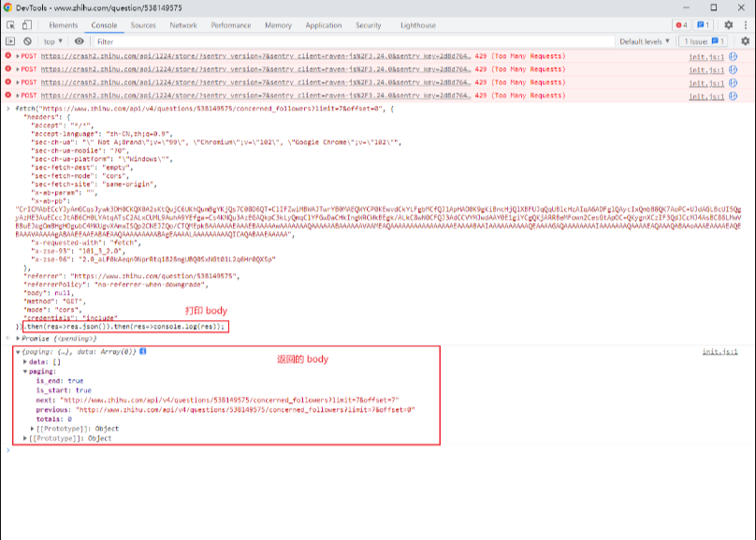Image resolution: width=756 pixels, height=540 pixels.
Task: Open console settings gear beside issues
Action: 746,41
